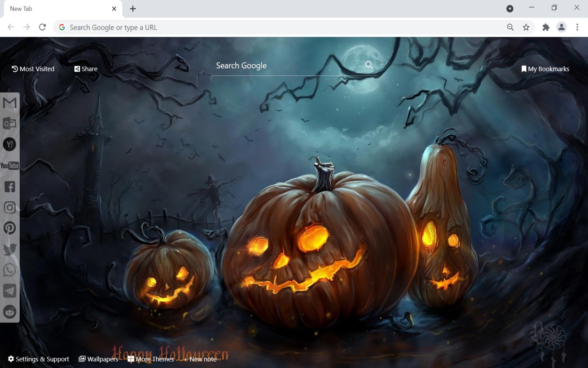Image resolution: width=588 pixels, height=368 pixels.
Task: Reload the current page
Action: [x=42, y=27]
